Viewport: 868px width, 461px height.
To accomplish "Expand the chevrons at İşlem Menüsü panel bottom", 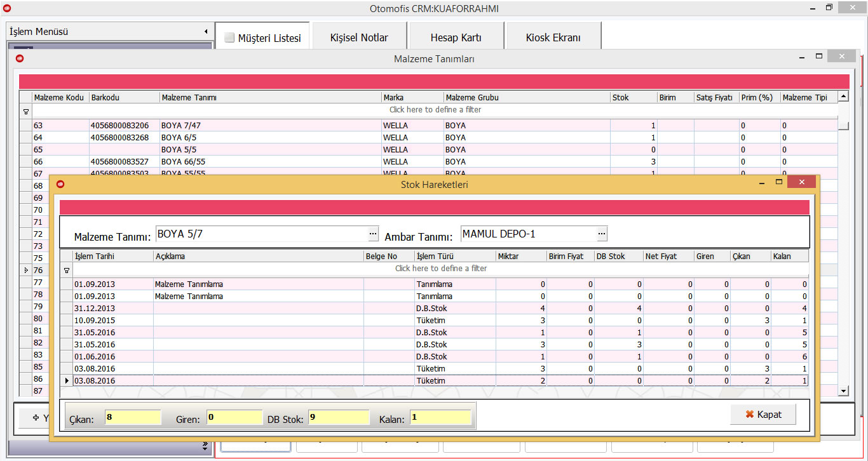I will pyautogui.click(x=205, y=446).
